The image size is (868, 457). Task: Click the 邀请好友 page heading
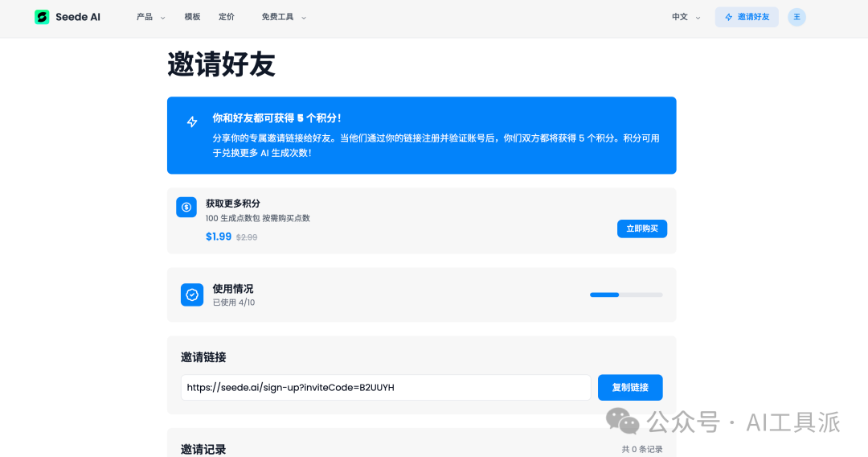pyautogui.click(x=222, y=65)
